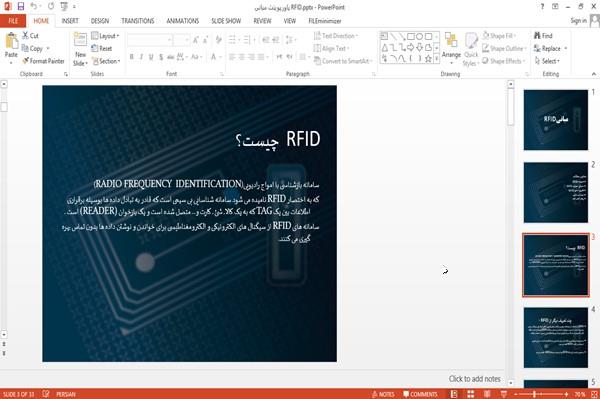Collapse the ribbon with the arrow
600x399 pixels.
tap(593, 74)
